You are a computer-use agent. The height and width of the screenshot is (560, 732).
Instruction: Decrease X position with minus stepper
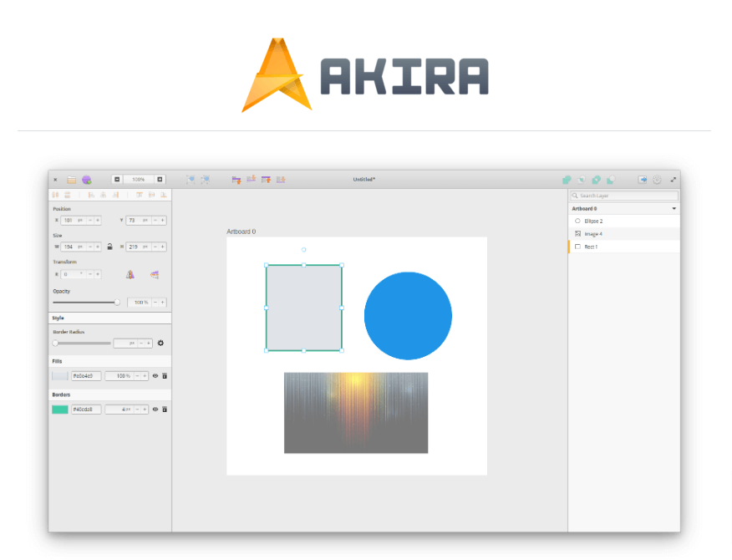[x=90, y=220]
